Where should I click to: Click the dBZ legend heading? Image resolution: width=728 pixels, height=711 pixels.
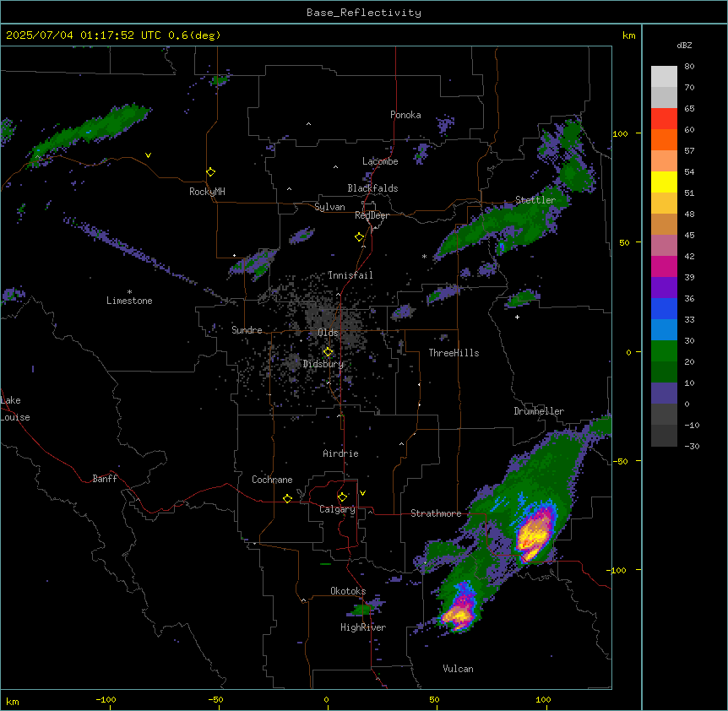[684, 45]
